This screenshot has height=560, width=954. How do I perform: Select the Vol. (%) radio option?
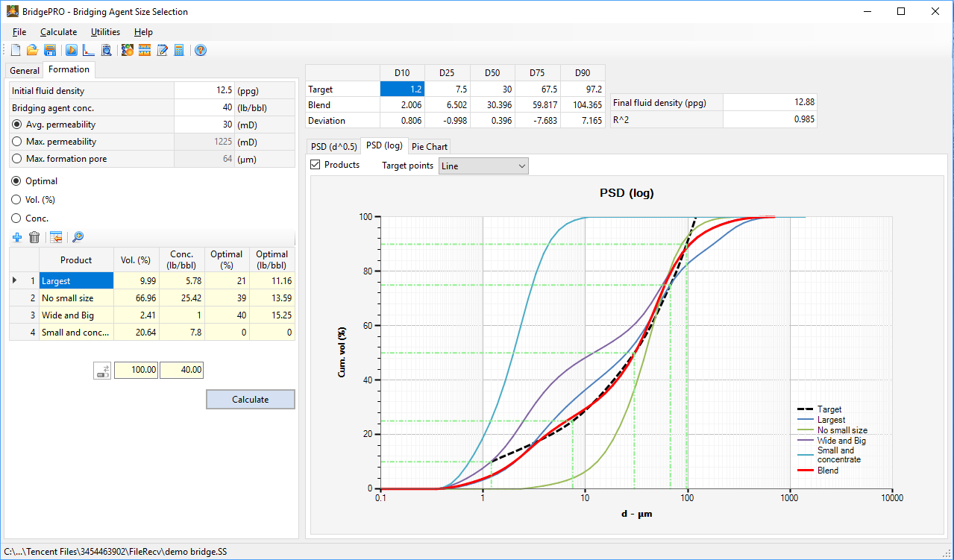(x=17, y=200)
